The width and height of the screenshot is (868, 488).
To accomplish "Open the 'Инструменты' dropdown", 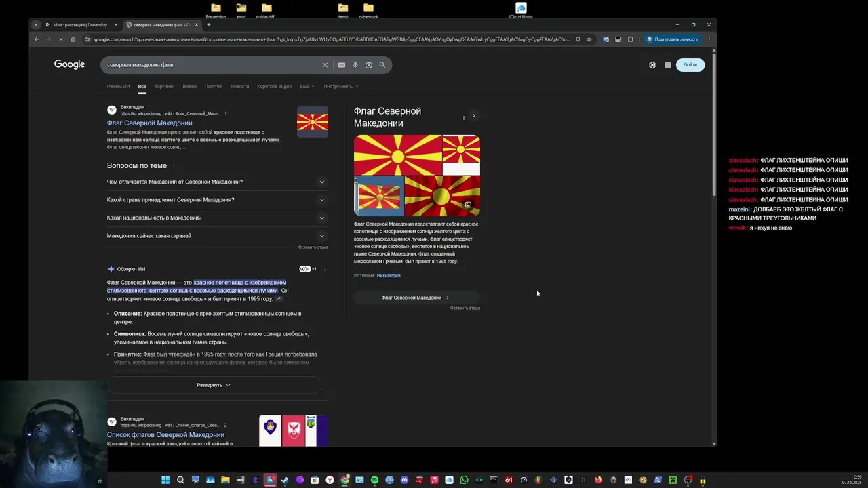I will pos(340,87).
